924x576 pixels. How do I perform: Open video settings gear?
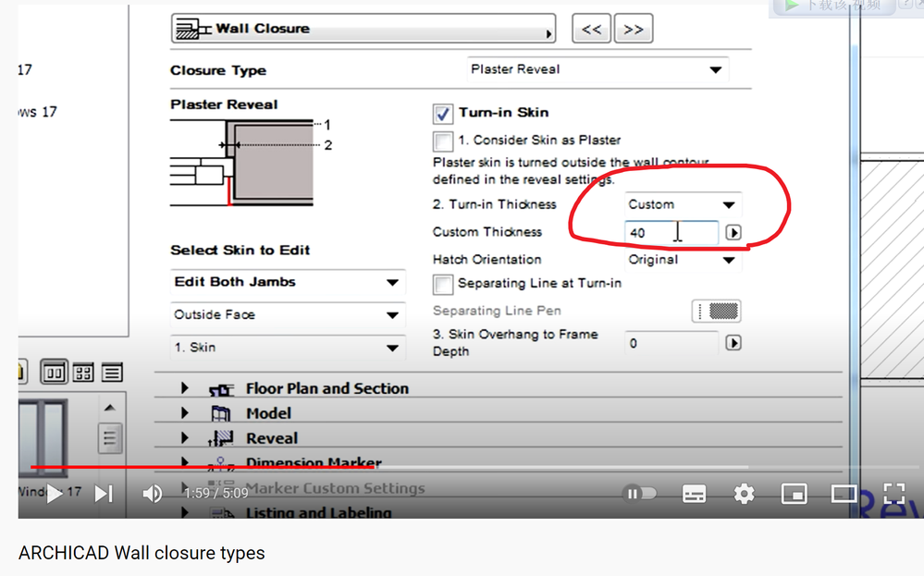745,494
